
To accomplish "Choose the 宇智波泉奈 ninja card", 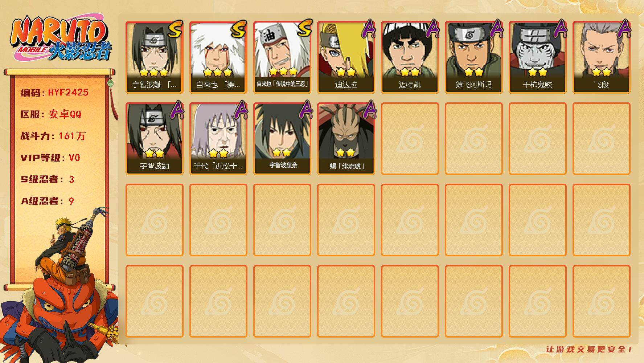I will [282, 139].
